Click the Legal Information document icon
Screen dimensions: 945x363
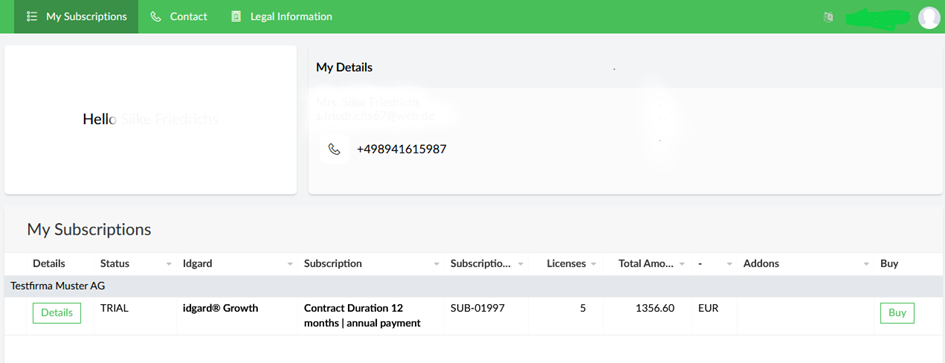[x=236, y=16]
